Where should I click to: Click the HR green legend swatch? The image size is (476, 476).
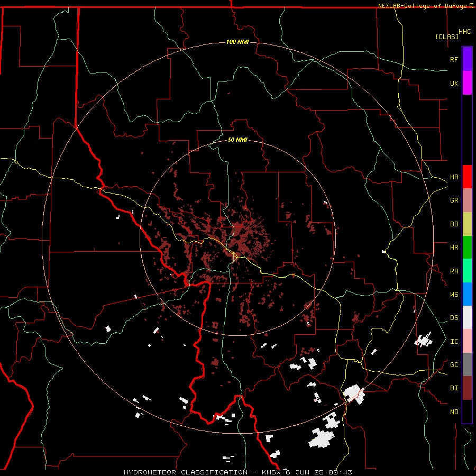tap(467, 248)
